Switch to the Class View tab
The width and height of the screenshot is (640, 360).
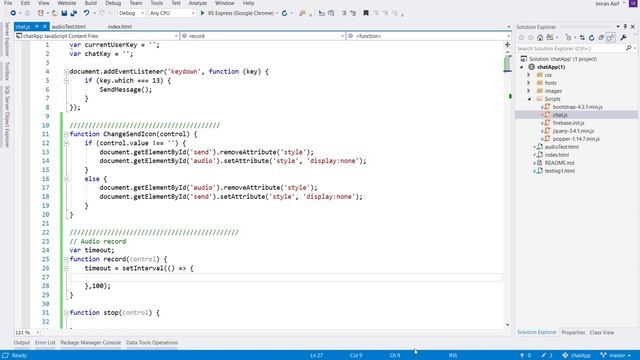(x=602, y=332)
